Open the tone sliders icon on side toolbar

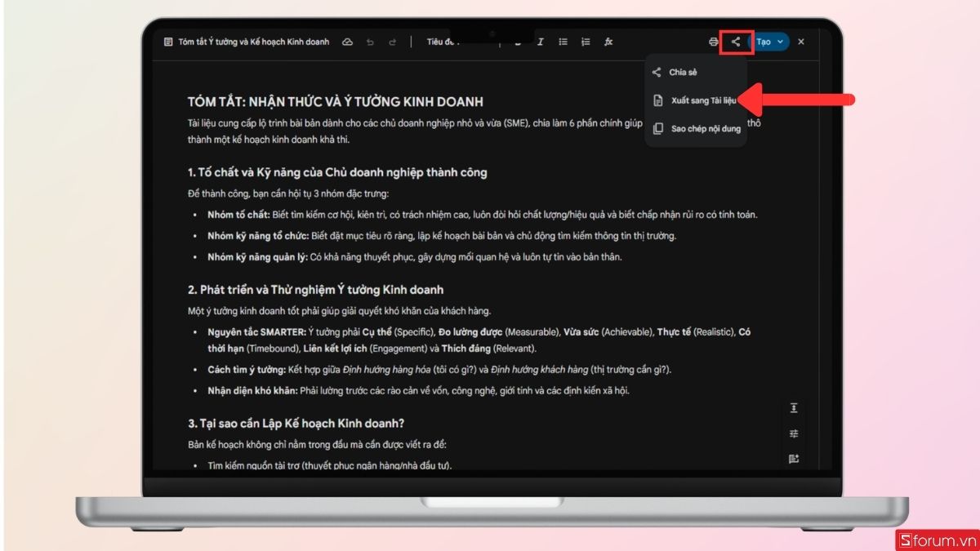(794, 433)
